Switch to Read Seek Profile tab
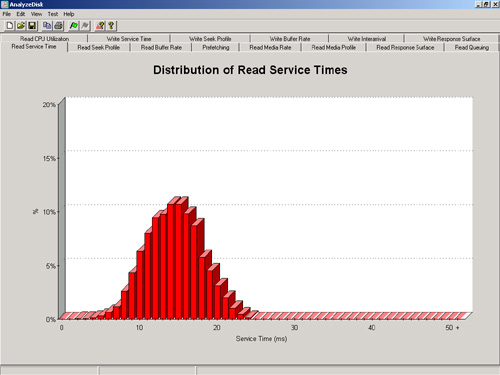 99,47
